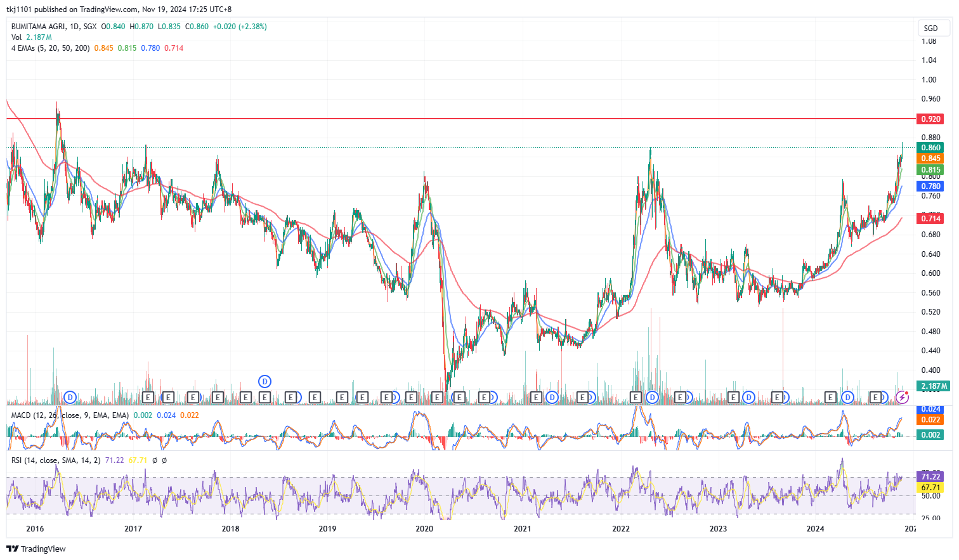
Task: Click the 2020 label on the time axis
Action: pyautogui.click(x=424, y=529)
